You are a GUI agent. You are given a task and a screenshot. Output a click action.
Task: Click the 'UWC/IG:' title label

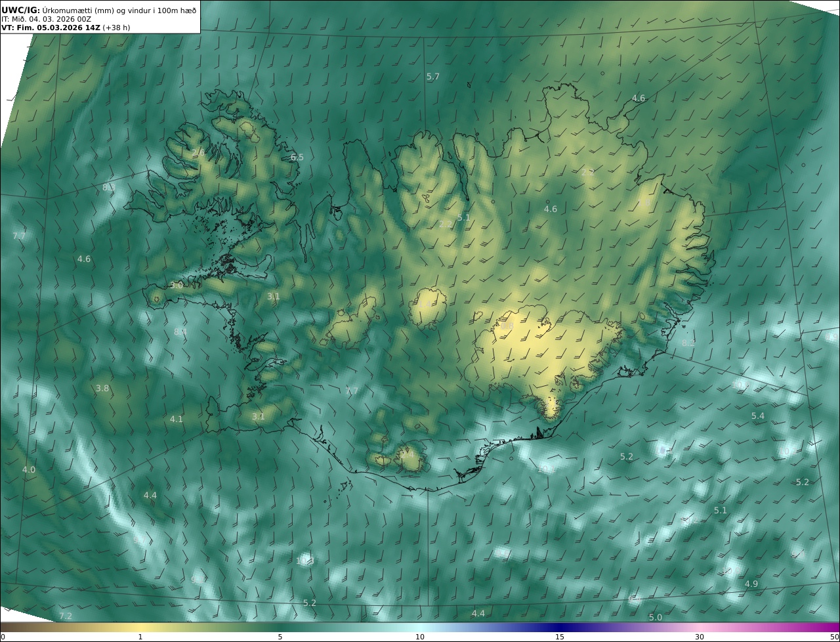(21, 10)
